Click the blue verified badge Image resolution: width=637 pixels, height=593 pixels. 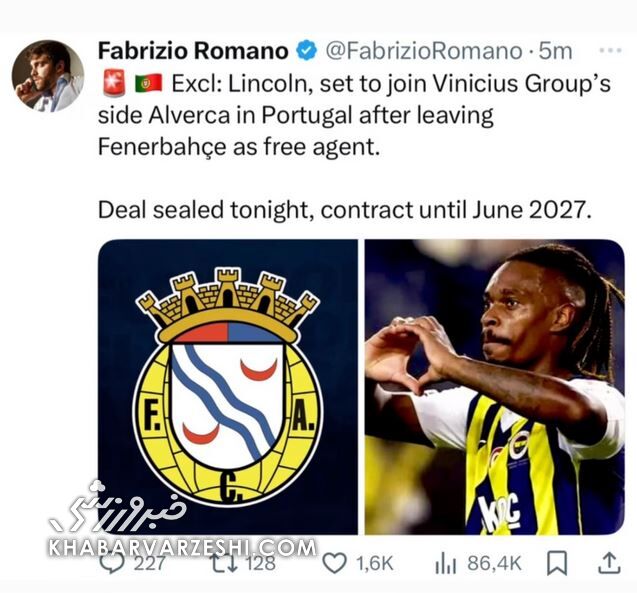coord(306,51)
